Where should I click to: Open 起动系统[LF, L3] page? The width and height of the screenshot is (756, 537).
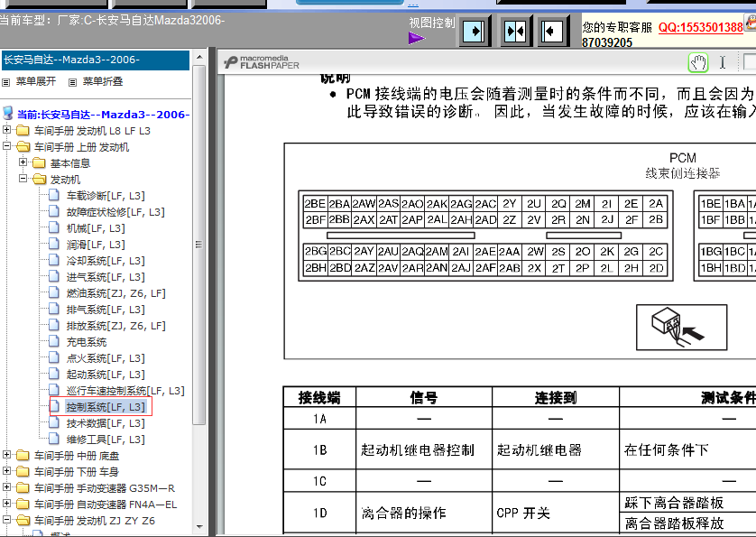point(106,375)
